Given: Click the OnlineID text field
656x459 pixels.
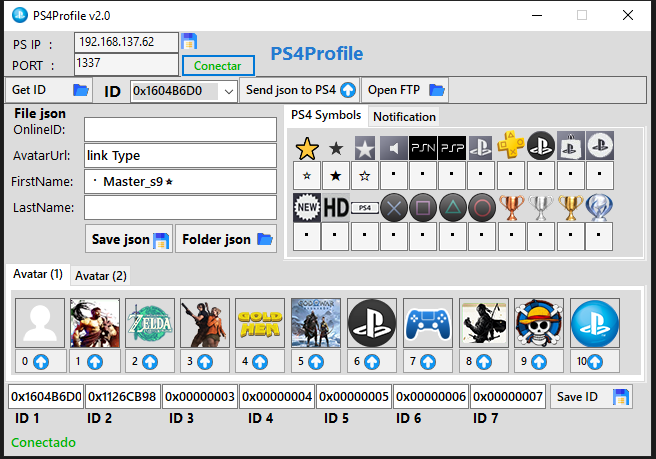Looking at the screenshot, I should (180, 129).
